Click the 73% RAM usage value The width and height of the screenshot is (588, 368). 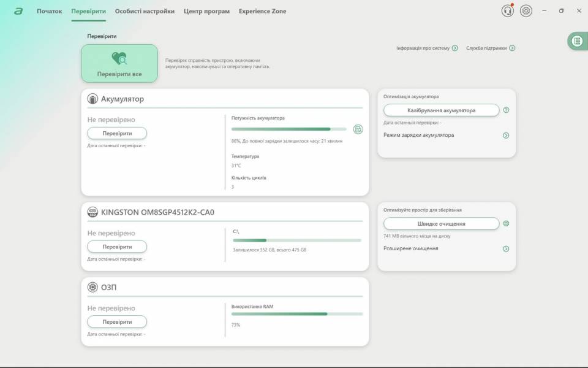pyautogui.click(x=235, y=325)
